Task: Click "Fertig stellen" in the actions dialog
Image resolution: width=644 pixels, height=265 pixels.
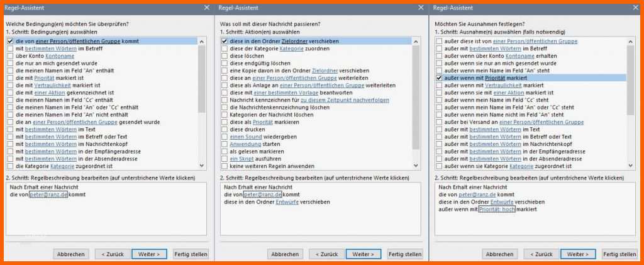Action: (405, 254)
